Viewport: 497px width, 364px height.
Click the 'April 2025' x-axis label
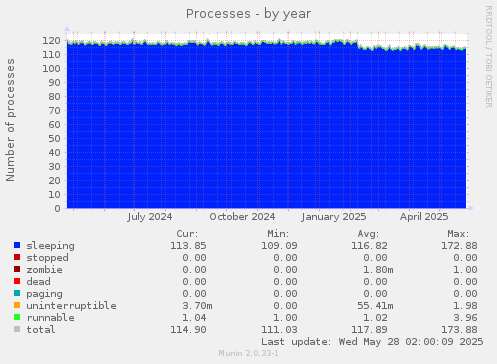coord(424,217)
